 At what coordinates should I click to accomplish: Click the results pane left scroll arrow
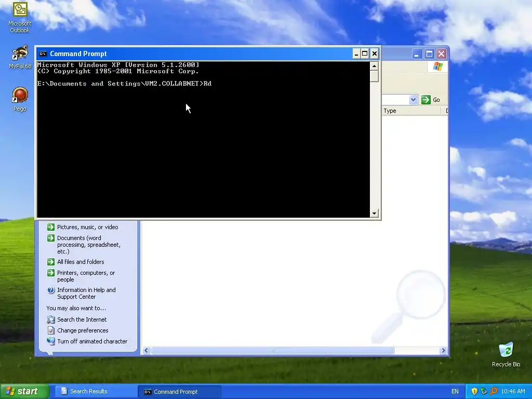146,351
